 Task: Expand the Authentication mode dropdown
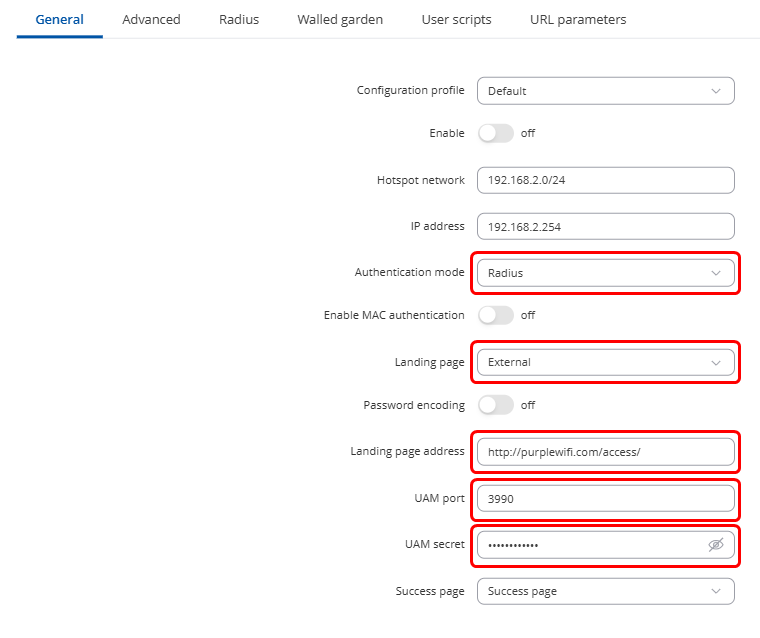point(605,273)
